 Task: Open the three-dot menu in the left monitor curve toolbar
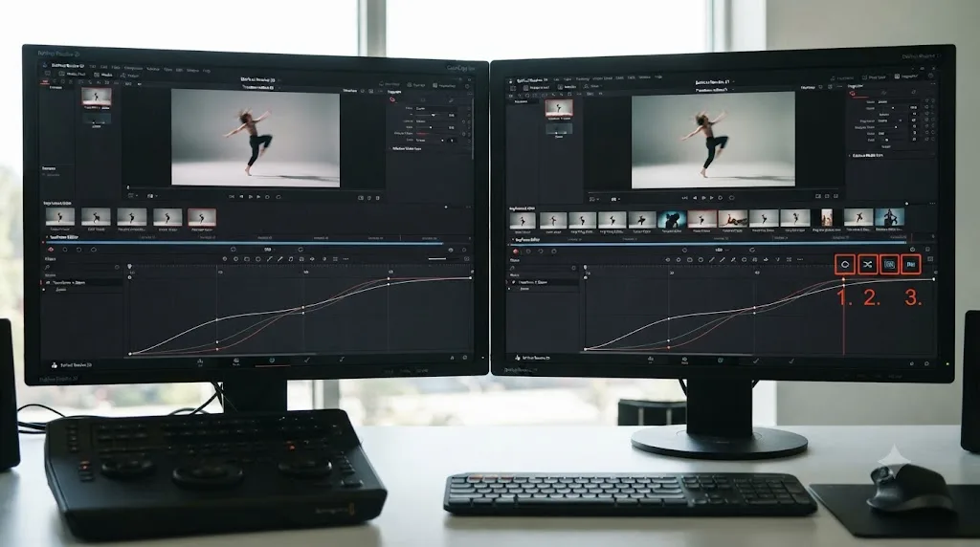point(345,258)
